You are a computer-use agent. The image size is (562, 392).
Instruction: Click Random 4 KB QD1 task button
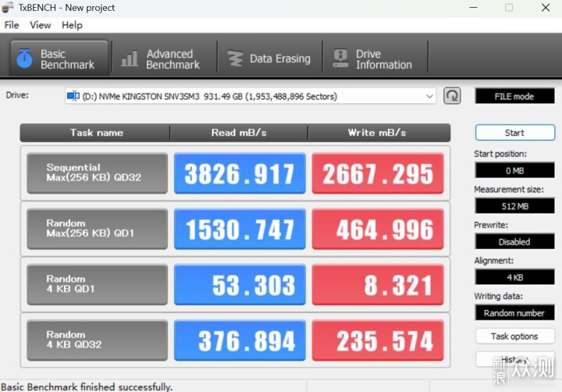(97, 284)
